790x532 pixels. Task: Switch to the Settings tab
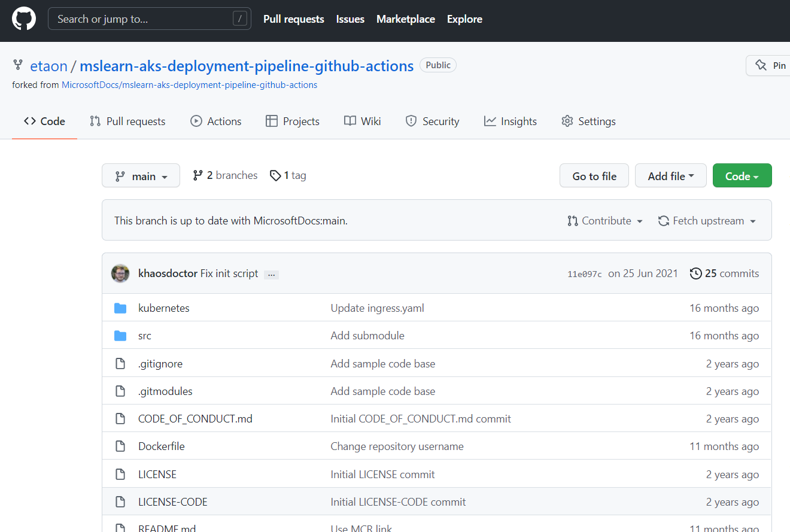click(x=588, y=121)
